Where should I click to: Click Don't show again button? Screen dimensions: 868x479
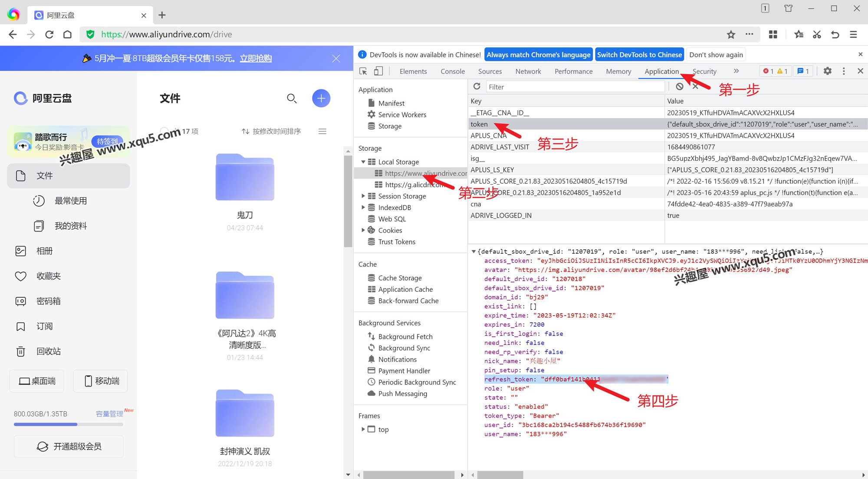click(716, 55)
